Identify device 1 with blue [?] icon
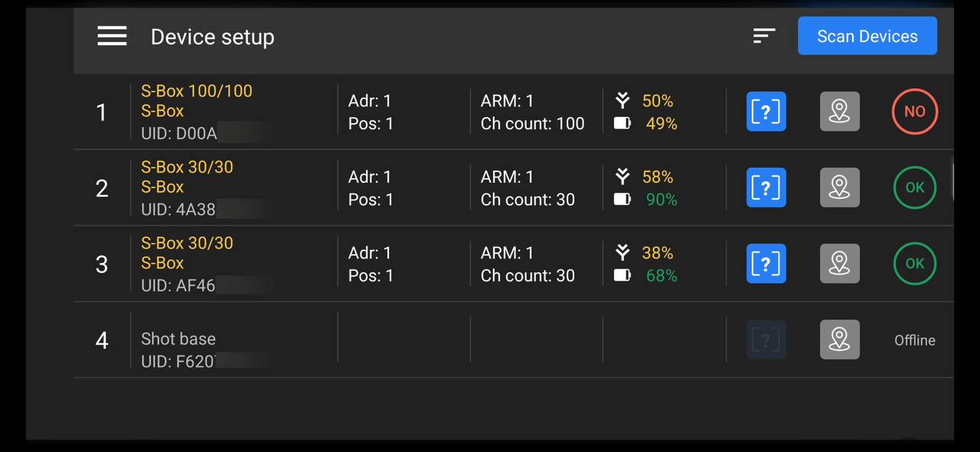The height and width of the screenshot is (452, 980). [766, 112]
